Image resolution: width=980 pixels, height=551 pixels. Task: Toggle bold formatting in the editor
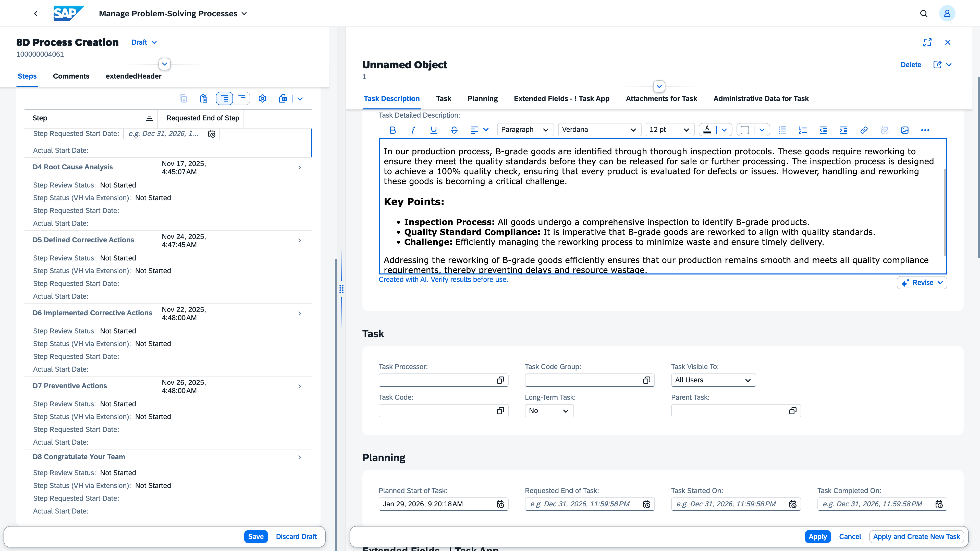393,130
